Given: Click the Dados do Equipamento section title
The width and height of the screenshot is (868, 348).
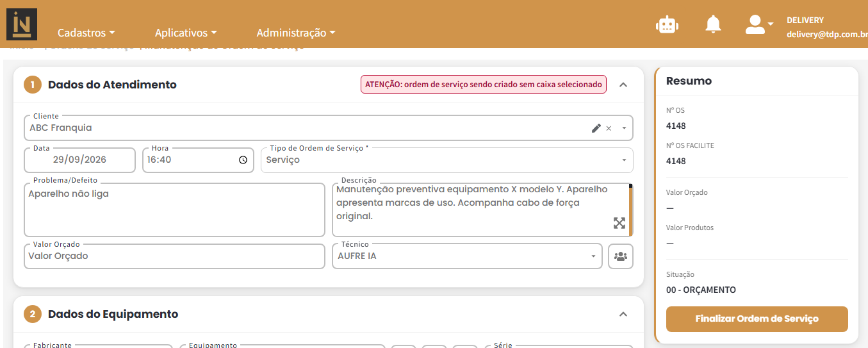Looking at the screenshot, I should click(x=113, y=314).
